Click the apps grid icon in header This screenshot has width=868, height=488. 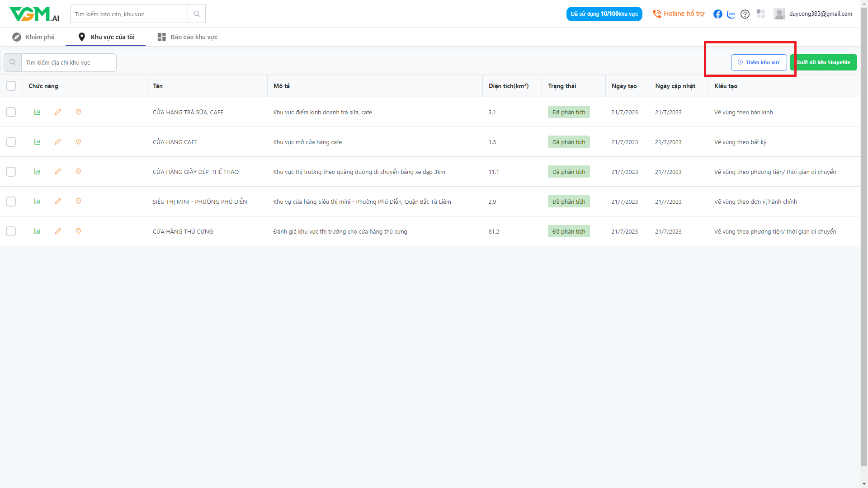click(761, 14)
